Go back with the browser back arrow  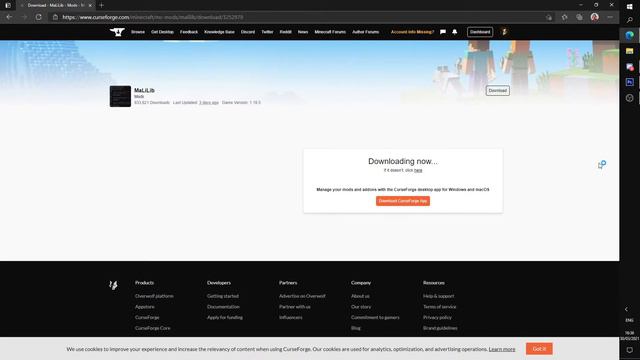pyautogui.click(x=9, y=17)
